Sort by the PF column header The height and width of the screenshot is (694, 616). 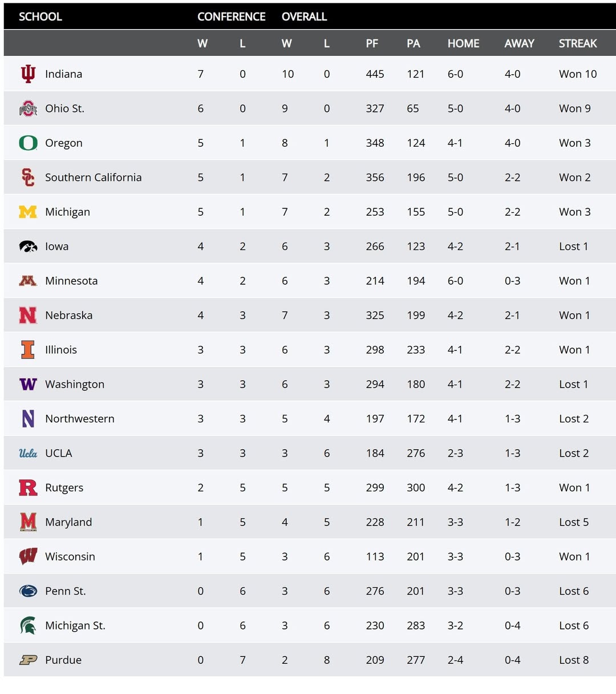(372, 43)
